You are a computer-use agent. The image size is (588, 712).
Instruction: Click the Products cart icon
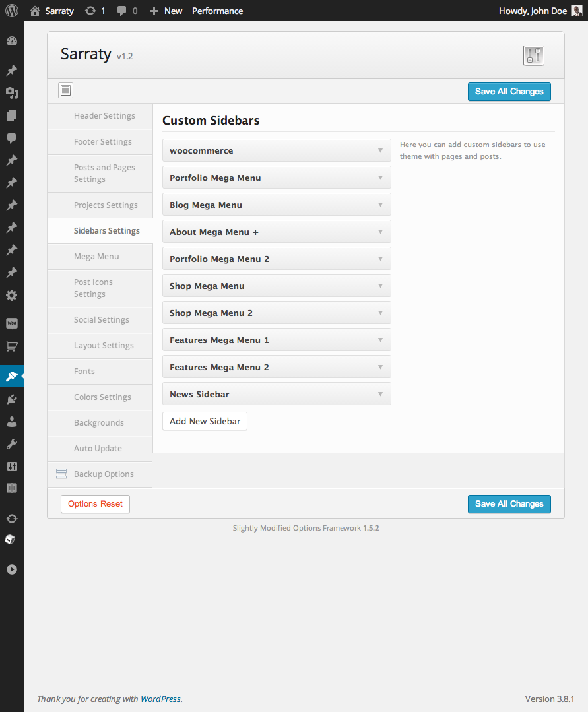click(11, 346)
